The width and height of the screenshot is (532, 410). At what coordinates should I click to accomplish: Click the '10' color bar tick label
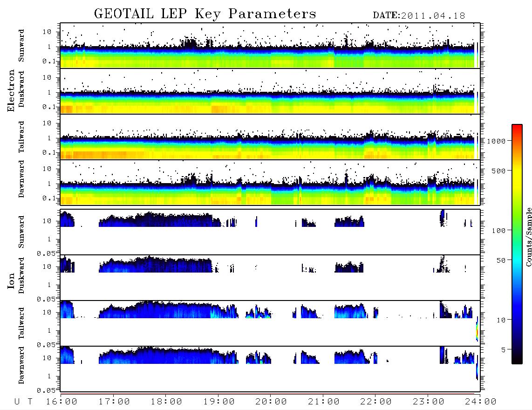pos(501,320)
